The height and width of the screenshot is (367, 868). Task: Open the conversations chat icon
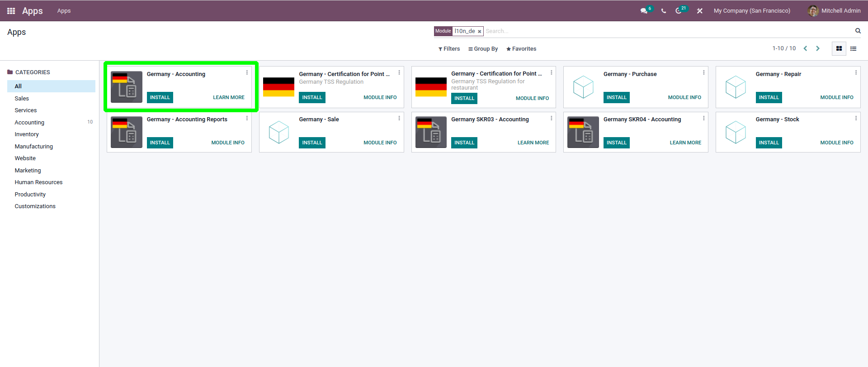tap(644, 11)
